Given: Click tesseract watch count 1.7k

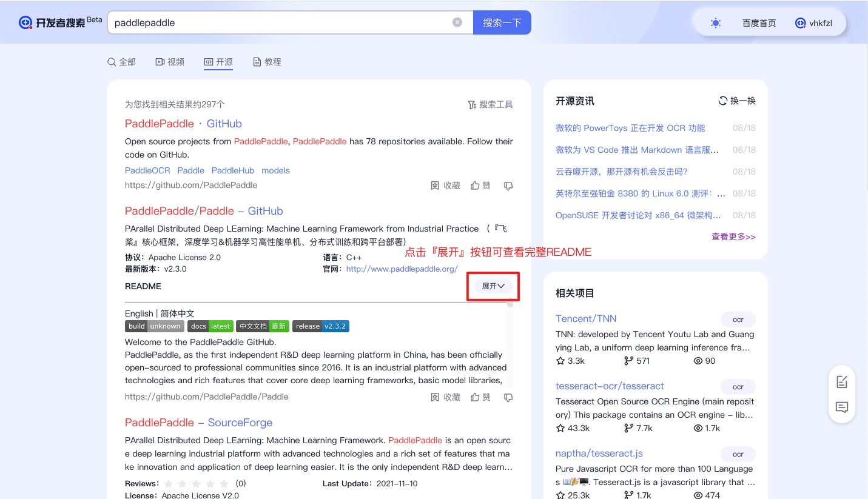Looking at the screenshot, I should (x=707, y=428).
